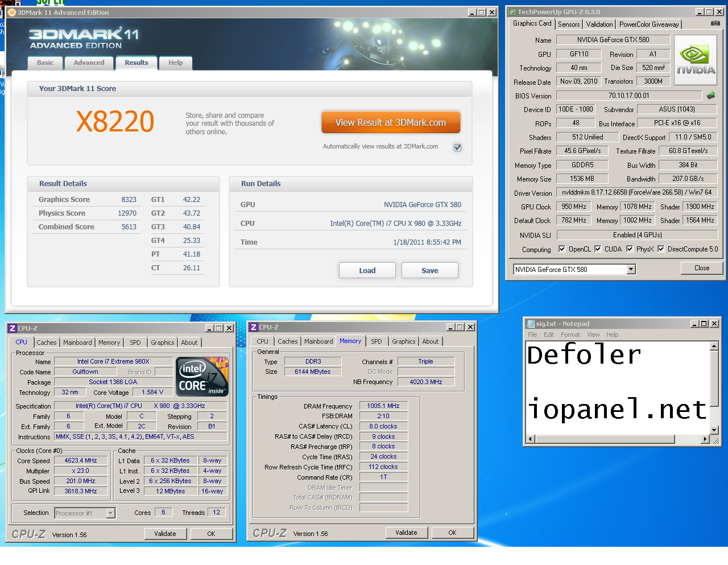Open Graphics tab in right CPU-Z window
This screenshot has width=728, height=565.
click(x=404, y=341)
